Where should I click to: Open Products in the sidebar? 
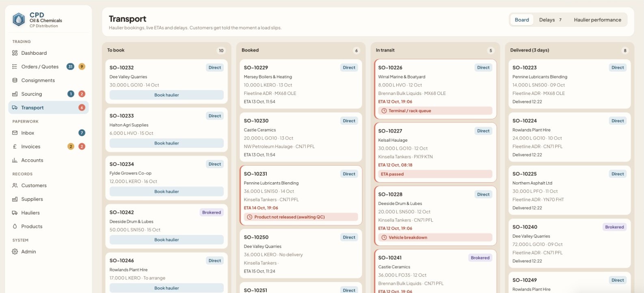tap(48, 226)
